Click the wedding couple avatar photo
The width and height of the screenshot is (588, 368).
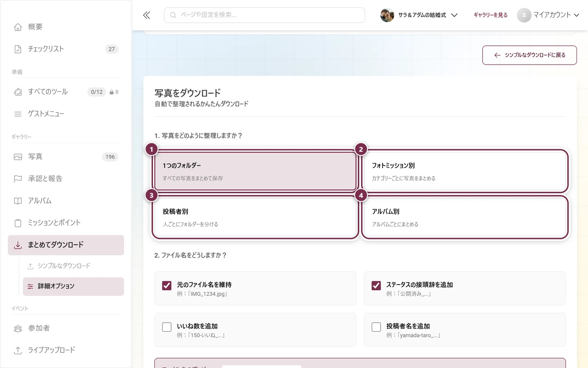tap(387, 15)
